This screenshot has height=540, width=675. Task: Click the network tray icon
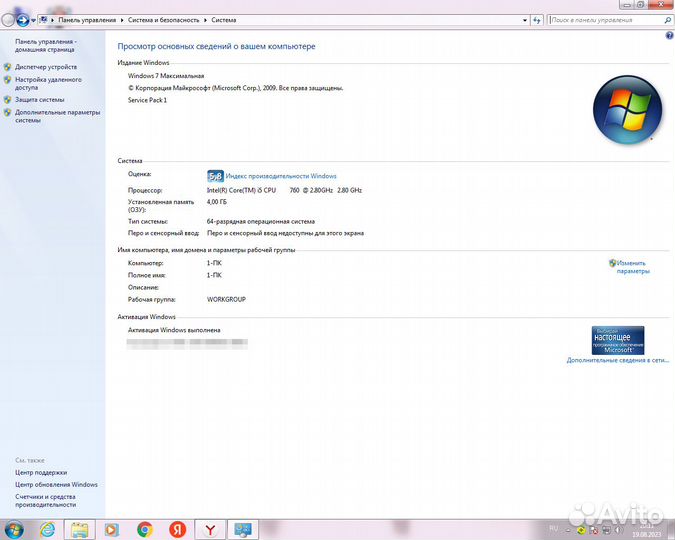[606, 530]
